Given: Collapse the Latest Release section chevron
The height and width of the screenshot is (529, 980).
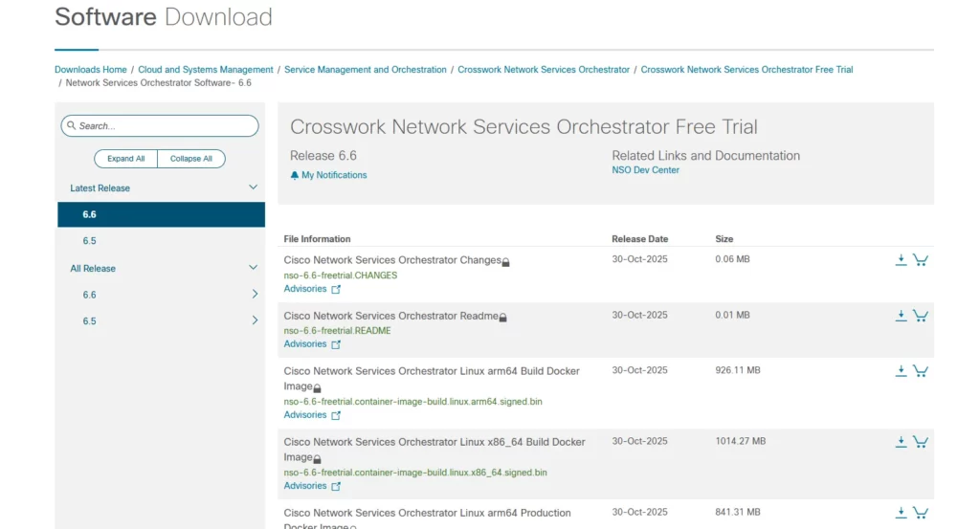Looking at the screenshot, I should pos(253,187).
